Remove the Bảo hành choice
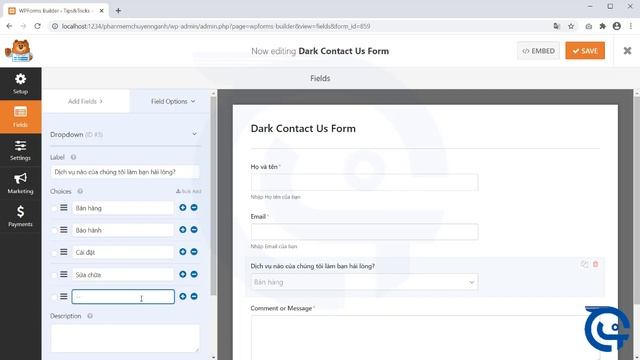This screenshot has width=640, height=360. 194,229
